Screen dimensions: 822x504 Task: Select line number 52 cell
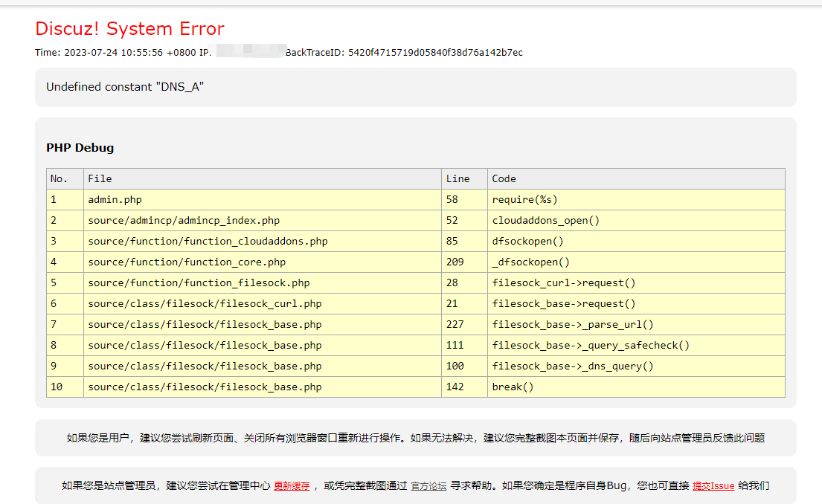[x=464, y=221]
